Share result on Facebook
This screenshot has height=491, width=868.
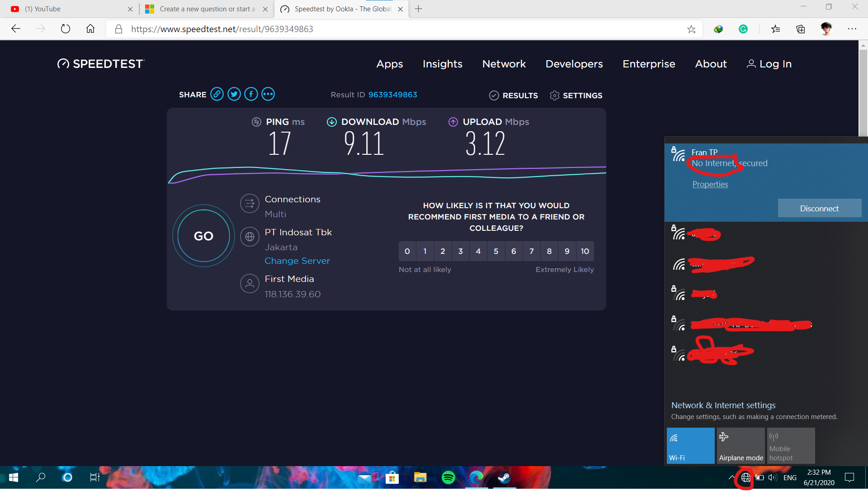pyautogui.click(x=251, y=94)
